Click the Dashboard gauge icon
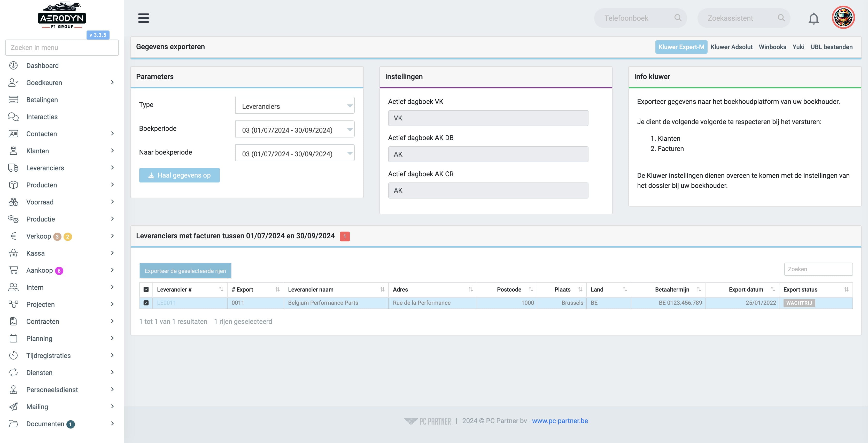This screenshot has height=443, width=868. click(x=13, y=65)
